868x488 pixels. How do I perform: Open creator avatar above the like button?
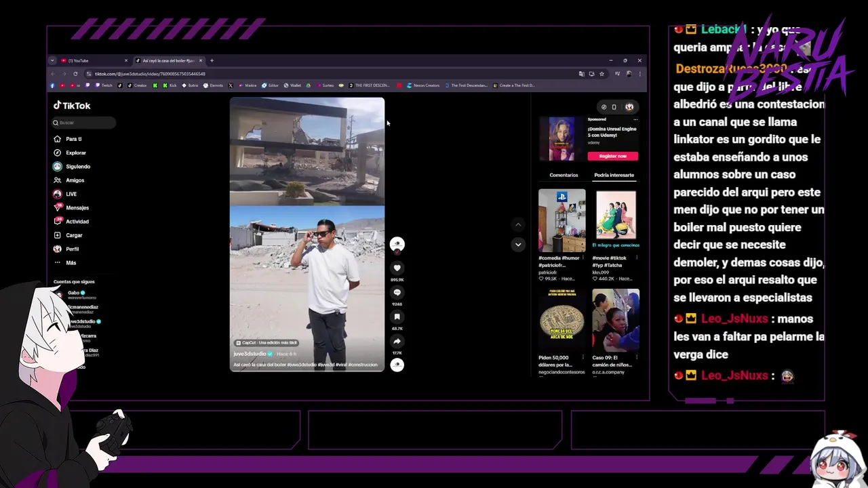point(397,244)
